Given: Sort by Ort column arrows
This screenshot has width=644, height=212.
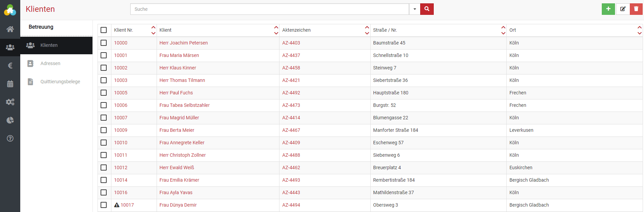Looking at the screenshot, I should coord(639,30).
